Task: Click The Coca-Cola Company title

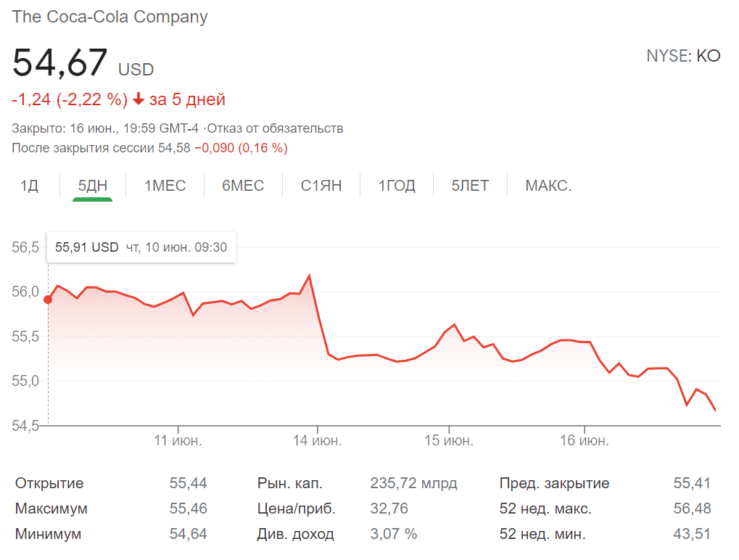Action: pos(110,17)
